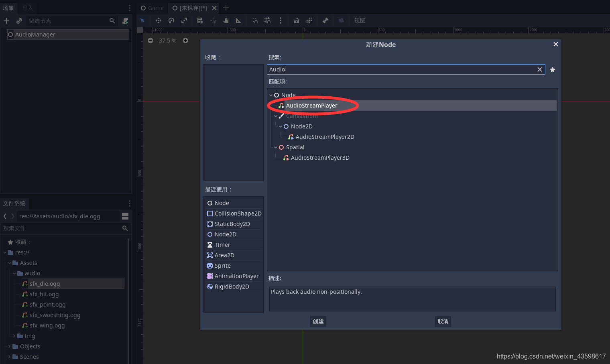Click the list-select tool in the toolbar

point(200,20)
